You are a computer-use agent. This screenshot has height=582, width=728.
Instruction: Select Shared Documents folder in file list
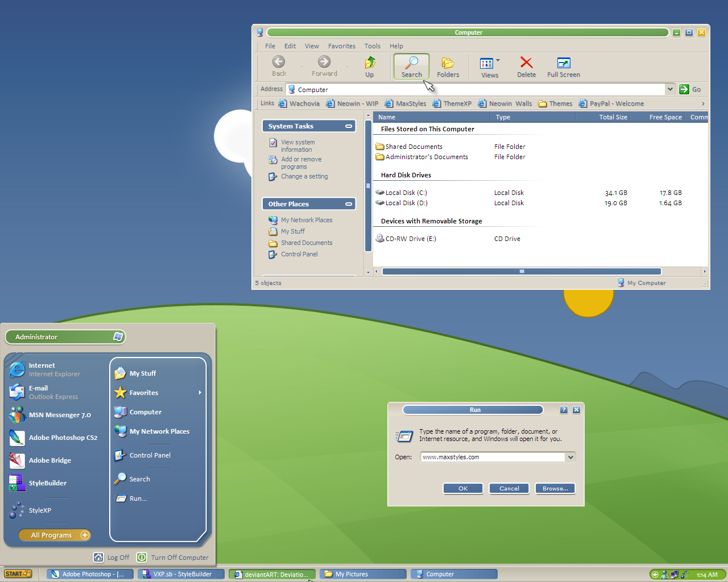coord(409,147)
